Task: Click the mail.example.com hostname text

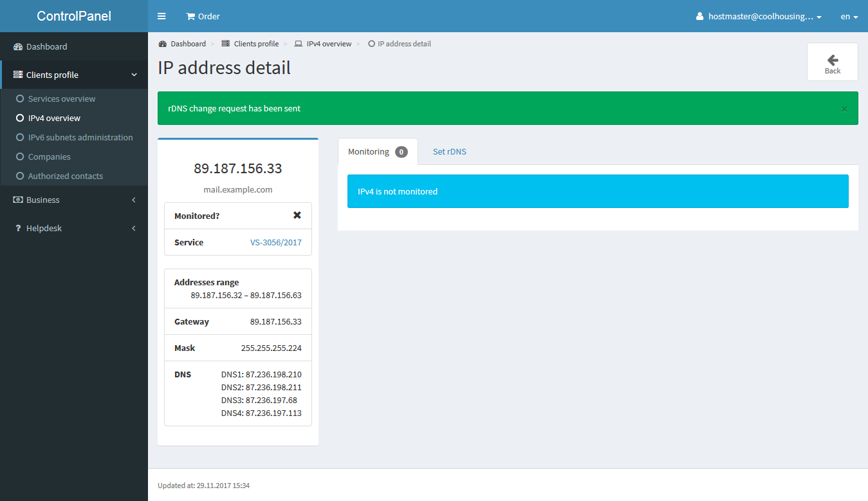Action: (x=238, y=189)
